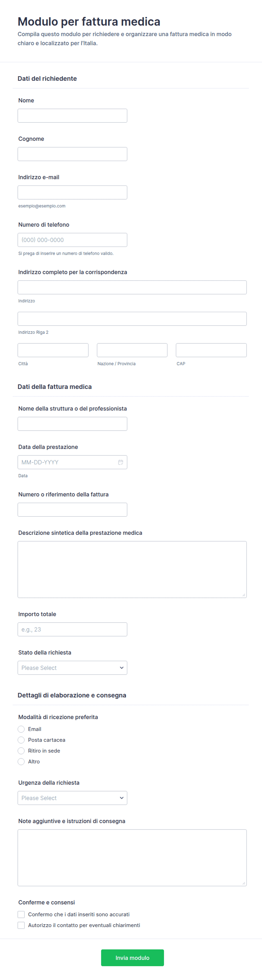This screenshot has width=262, height=980.
Task: Select the Importo totale number field
Action: [x=72, y=629]
